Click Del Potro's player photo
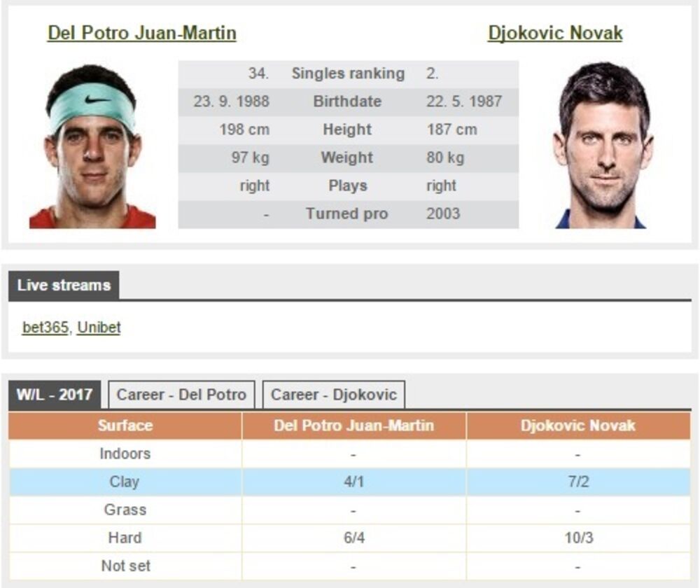Image resolution: width=700 pixels, height=588 pixels. click(92, 146)
